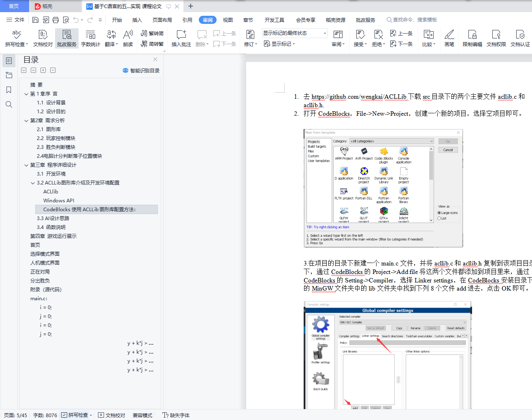532x420 pixels.
Task: Switch to the 视图 ribbon tab
Action: click(x=228, y=20)
